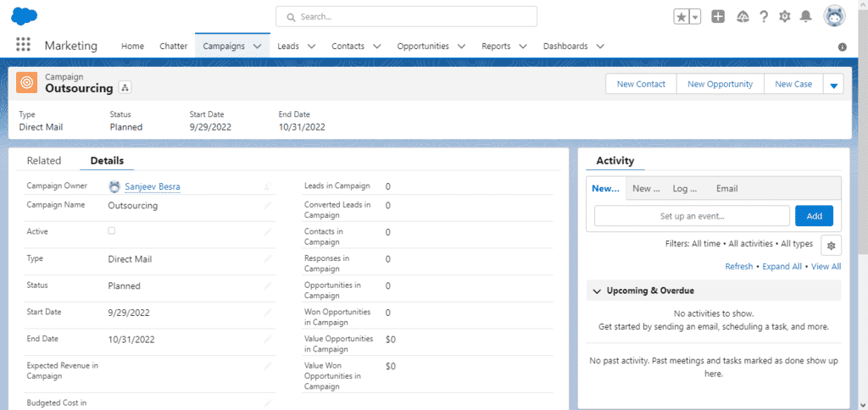Click the Campaign Owner avatar icon
Screen dimensions: 868x410
pyautogui.click(x=114, y=186)
